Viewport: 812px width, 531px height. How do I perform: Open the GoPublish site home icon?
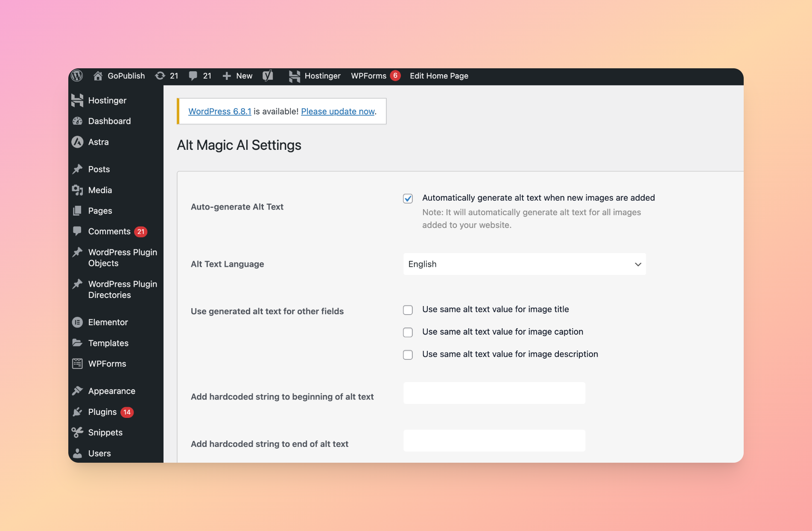(98, 76)
